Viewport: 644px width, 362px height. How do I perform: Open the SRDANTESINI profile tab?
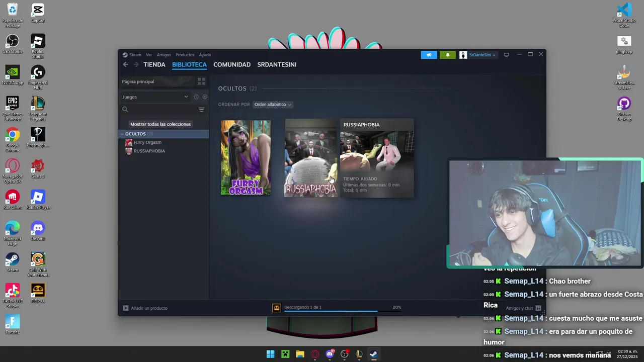click(277, 64)
